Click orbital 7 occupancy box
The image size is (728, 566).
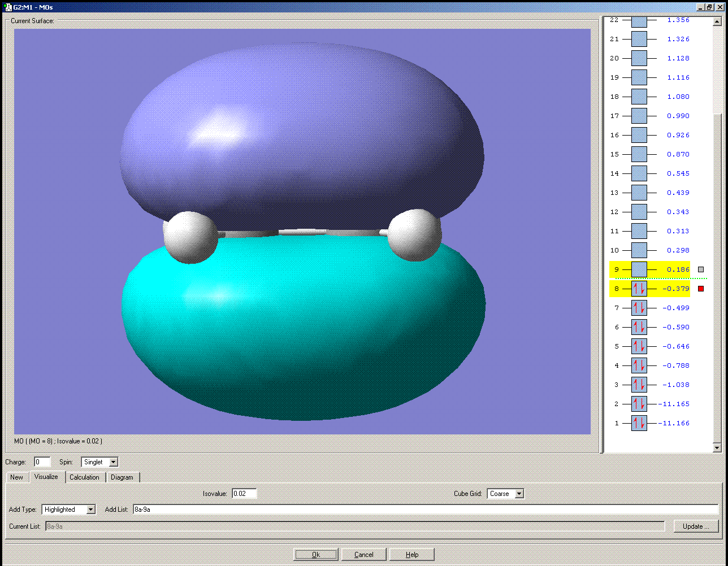639,308
